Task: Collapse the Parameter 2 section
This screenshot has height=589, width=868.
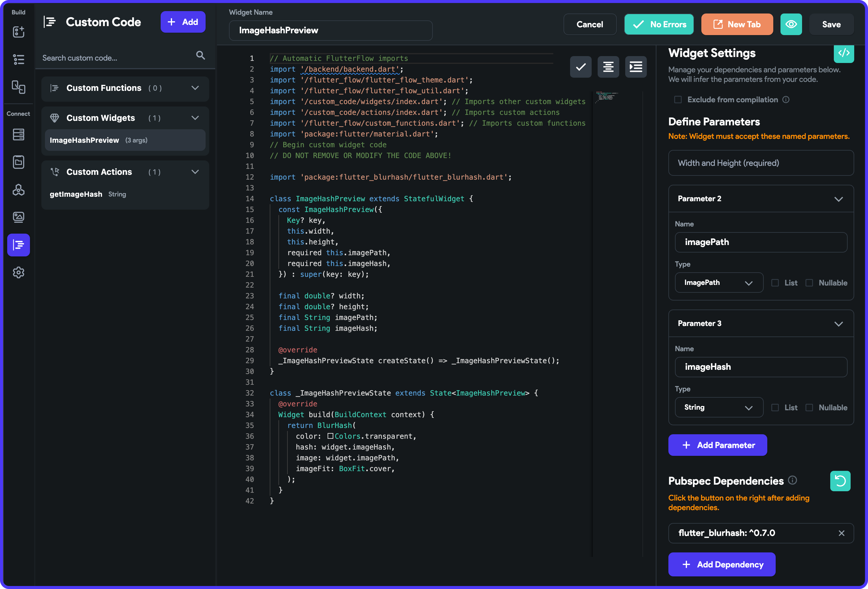Action: [x=839, y=199]
